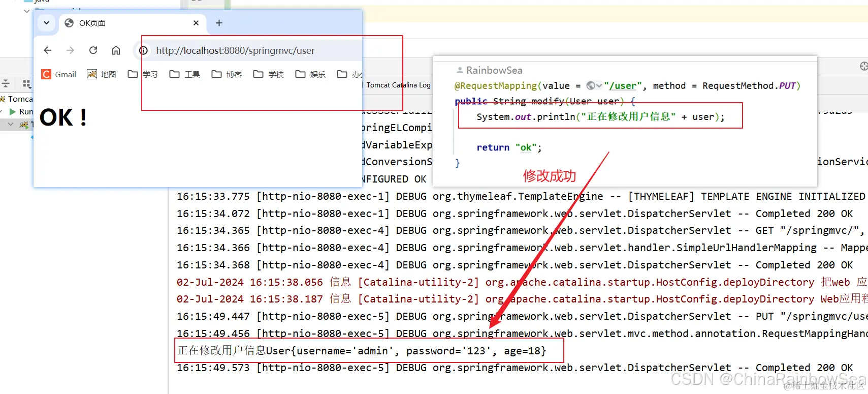This screenshot has height=394, width=868.
Task: Select the Run item in services tree
Action: (x=22, y=111)
